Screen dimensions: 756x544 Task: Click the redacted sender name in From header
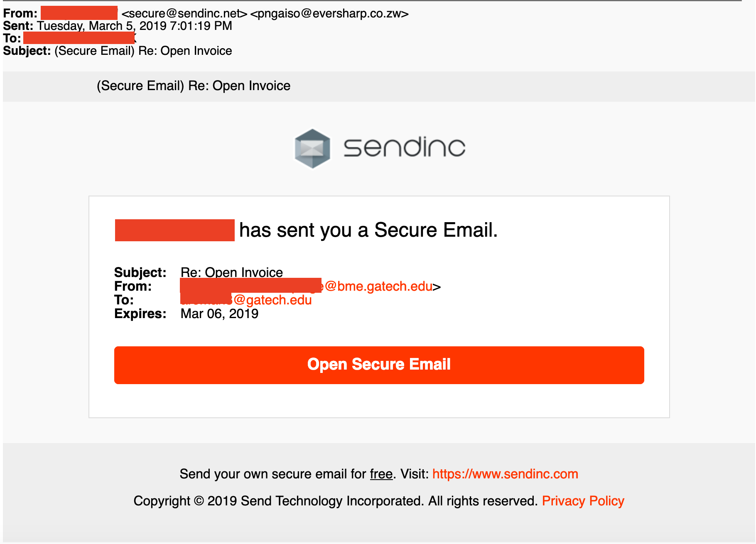[x=79, y=13]
